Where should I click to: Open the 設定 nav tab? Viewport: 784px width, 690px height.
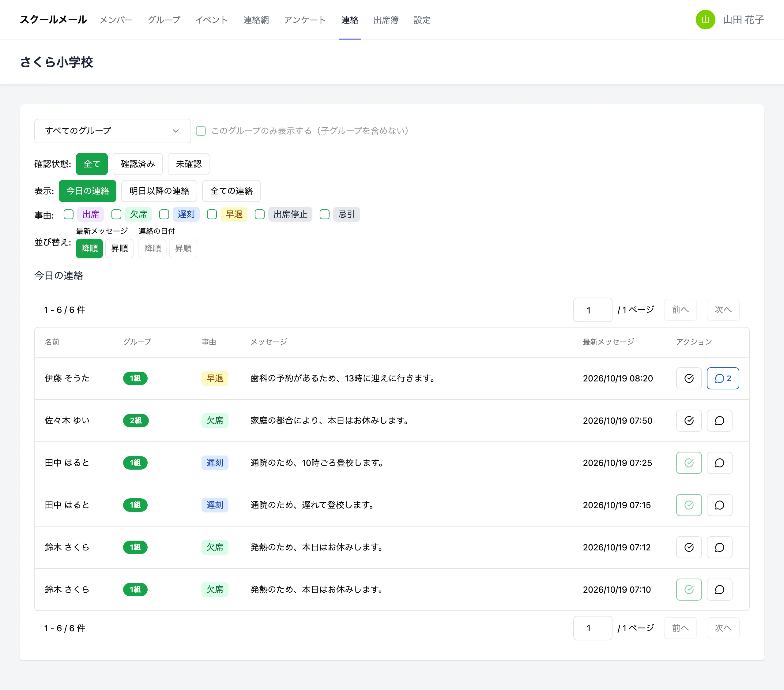pos(422,20)
